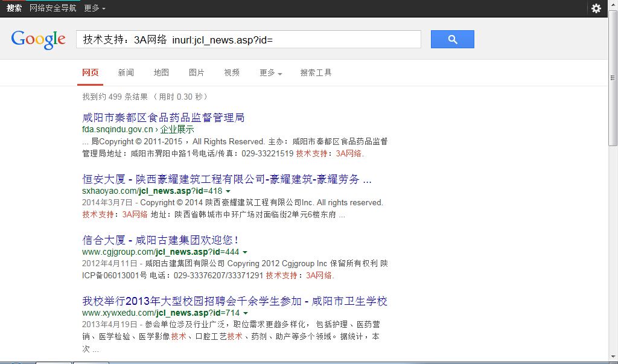Screen dimensions: 618x364
Task: Open 网络安全导航 in the top bar
Action: coord(53,8)
